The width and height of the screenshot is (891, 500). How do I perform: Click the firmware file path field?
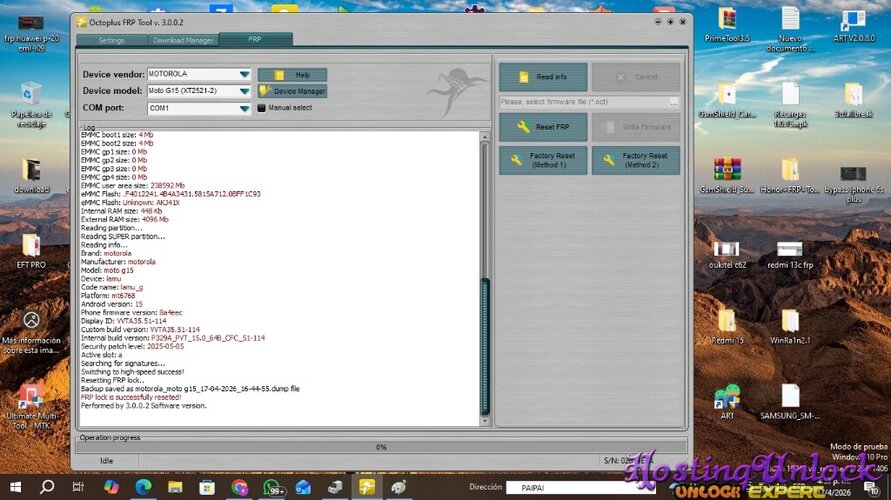point(584,102)
